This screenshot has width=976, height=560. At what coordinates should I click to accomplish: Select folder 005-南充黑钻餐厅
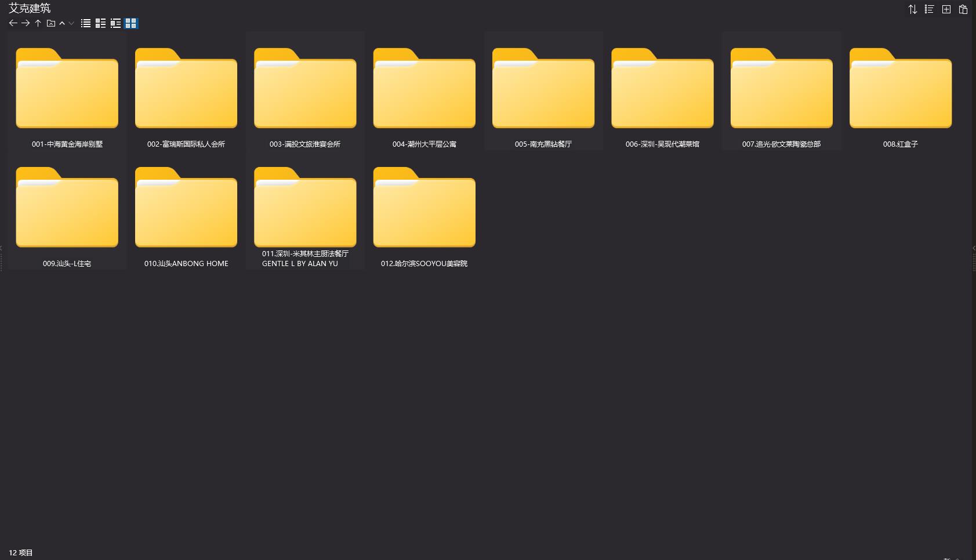[x=543, y=92]
